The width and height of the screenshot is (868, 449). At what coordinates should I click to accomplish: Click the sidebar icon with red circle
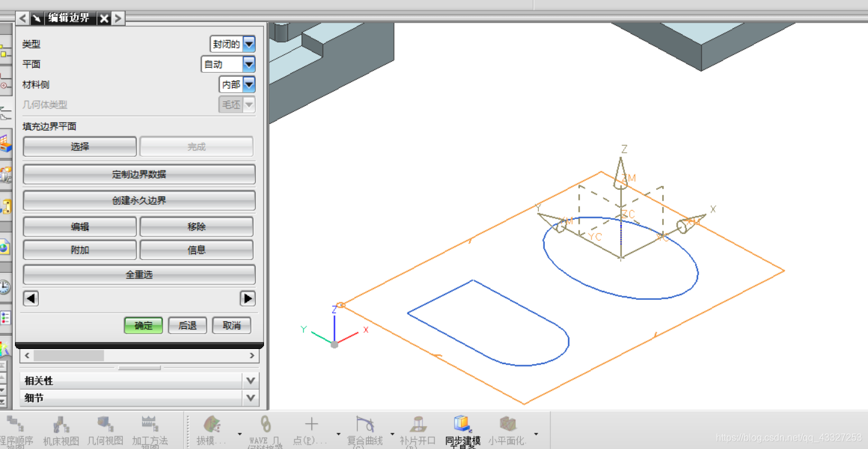(5, 82)
